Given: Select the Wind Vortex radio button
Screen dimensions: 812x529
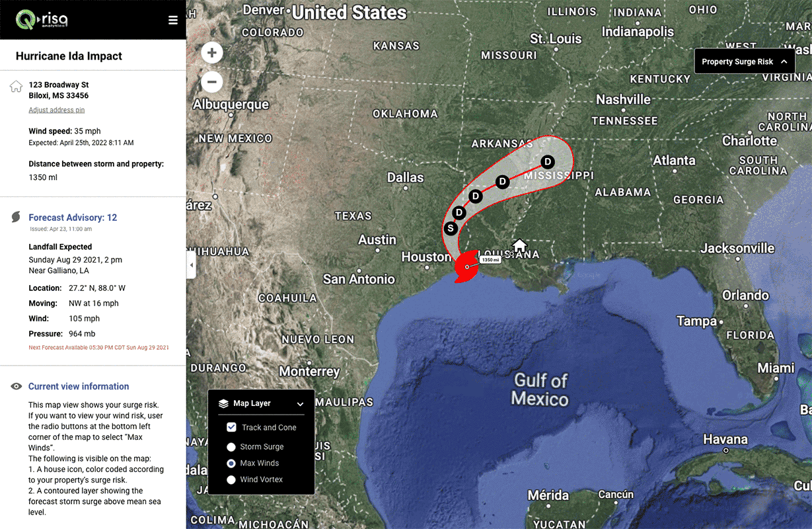Looking at the screenshot, I should [x=231, y=479].
